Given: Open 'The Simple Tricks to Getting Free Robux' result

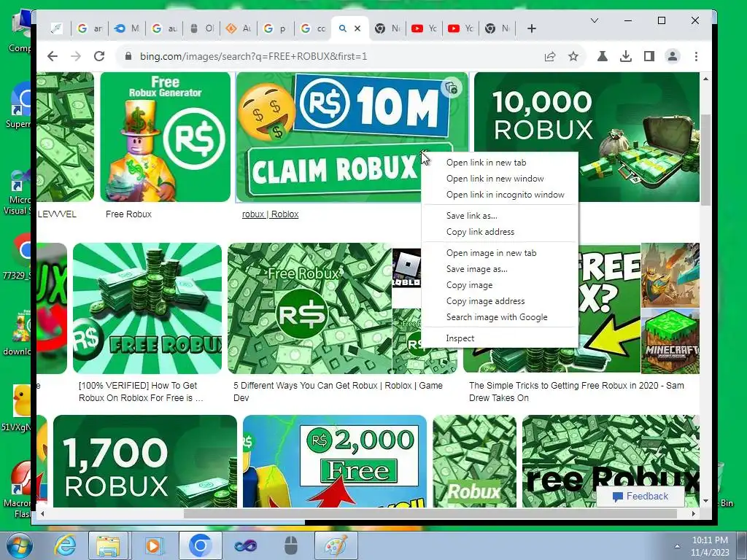Looking at the screenshot, I should click(x=576, y=392).
